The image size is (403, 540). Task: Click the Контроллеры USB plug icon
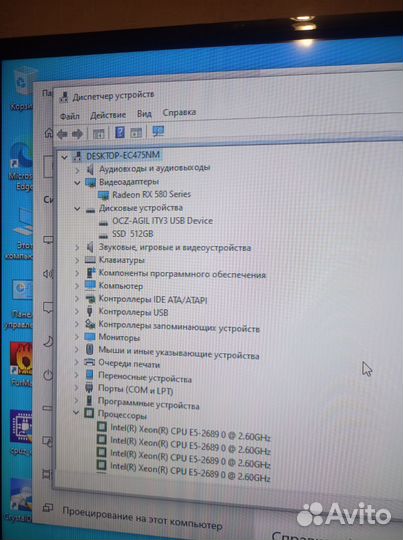[90, 312]
